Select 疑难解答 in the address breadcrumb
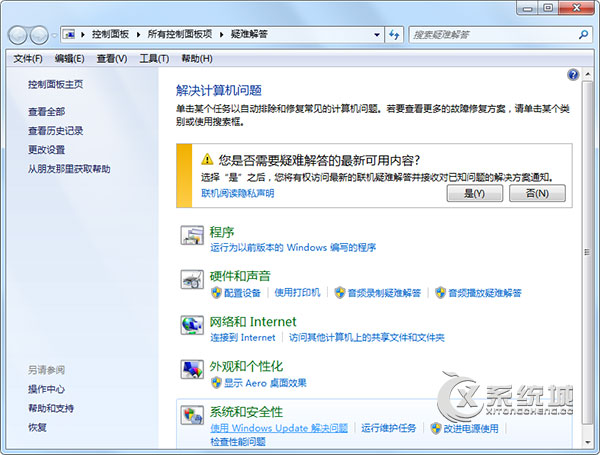This screenshot has width=600, height=455. (249, 34)
